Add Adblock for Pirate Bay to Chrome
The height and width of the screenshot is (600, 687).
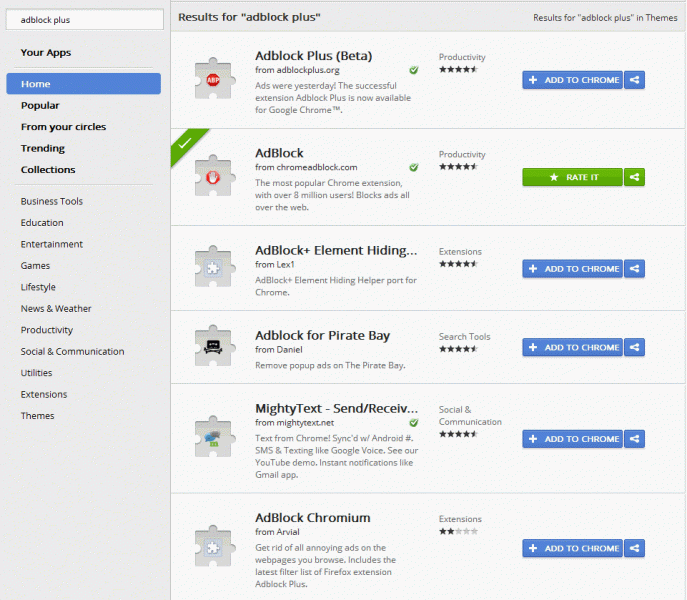573,347
